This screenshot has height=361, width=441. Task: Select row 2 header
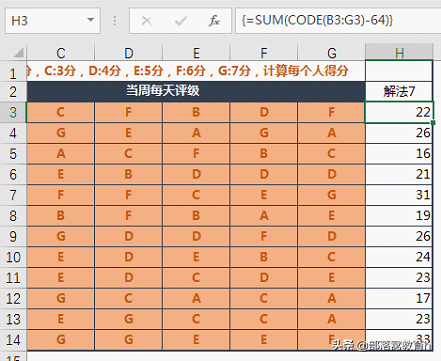click(x=13, y=92)
